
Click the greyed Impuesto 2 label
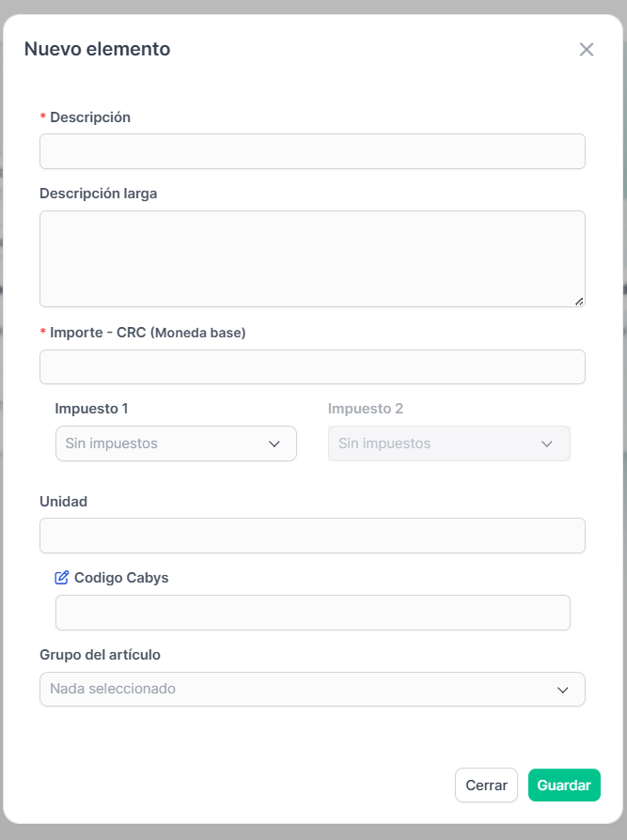click(x=366, y=409)
